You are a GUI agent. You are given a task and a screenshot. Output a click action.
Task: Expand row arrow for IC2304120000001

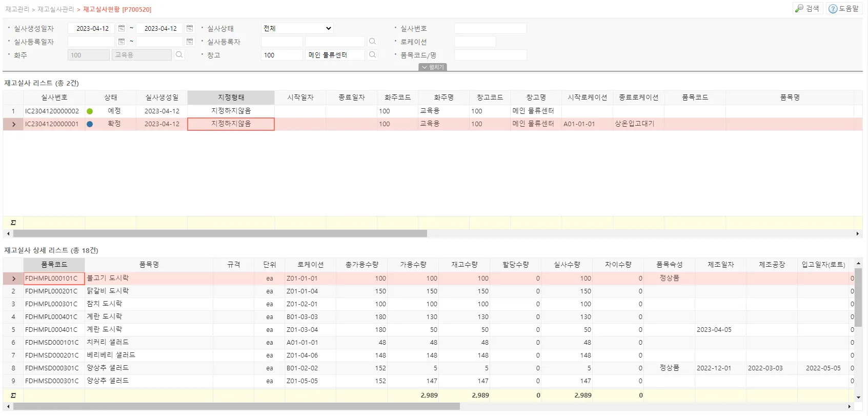tap(13, 124)
